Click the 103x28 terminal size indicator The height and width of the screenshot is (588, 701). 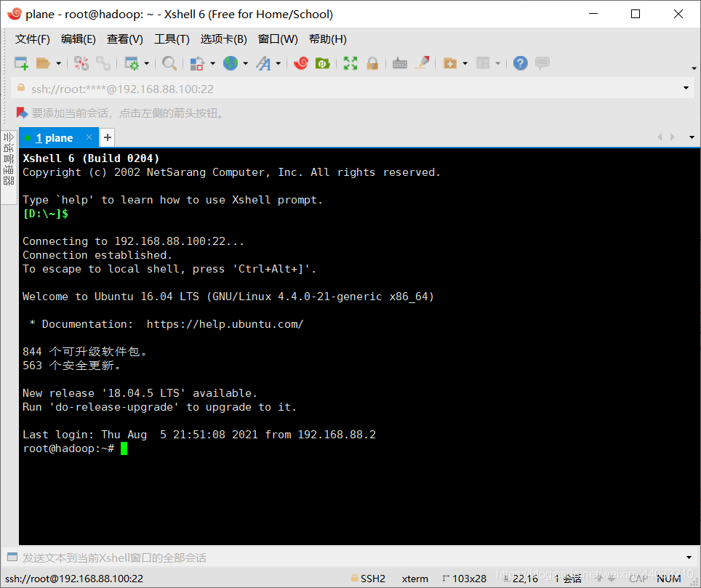pos(465,579)
